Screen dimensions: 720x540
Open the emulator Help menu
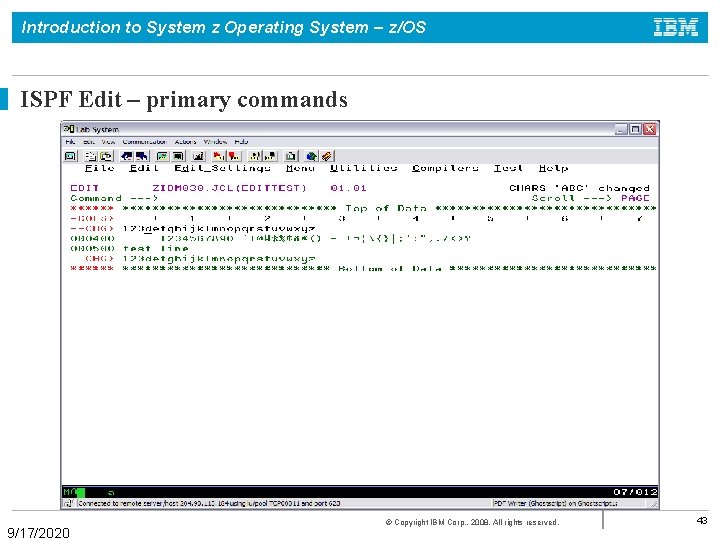pos(241,141)
